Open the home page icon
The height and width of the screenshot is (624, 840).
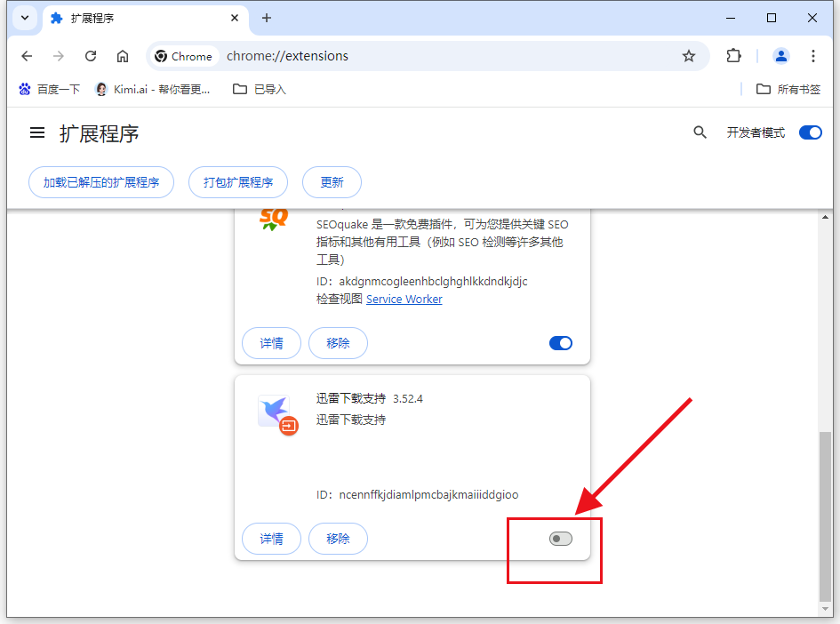coord(123,56)
